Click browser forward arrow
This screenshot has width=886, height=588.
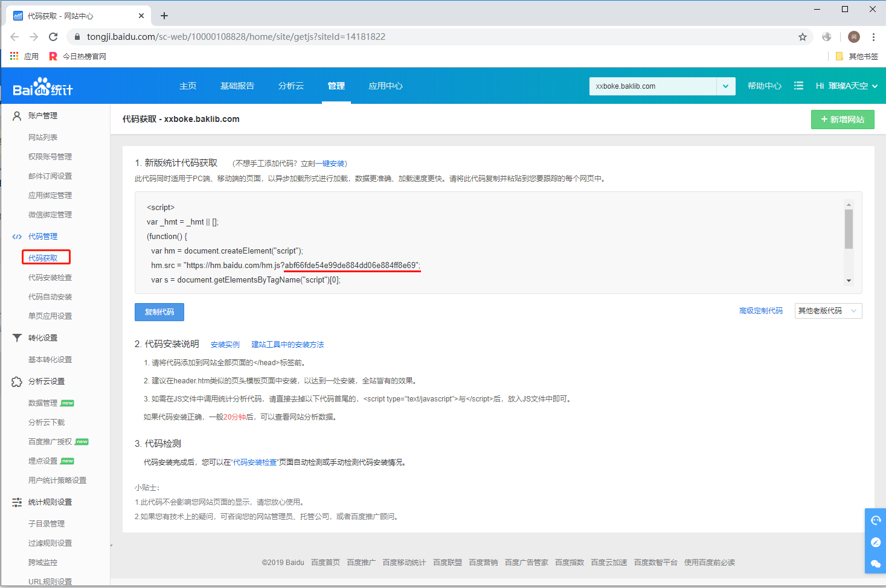(x=34, y=37)
